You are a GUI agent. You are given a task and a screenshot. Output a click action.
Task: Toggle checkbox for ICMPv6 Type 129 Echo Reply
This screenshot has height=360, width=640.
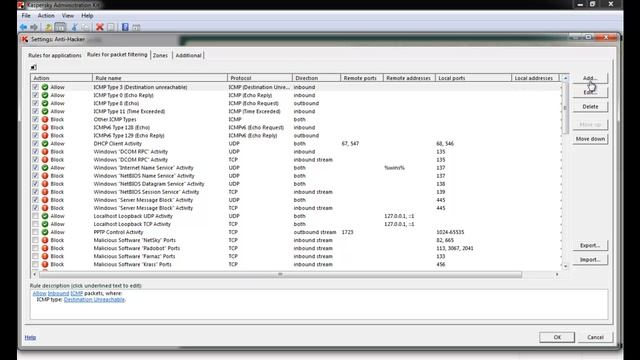click(x=36, y=136)
